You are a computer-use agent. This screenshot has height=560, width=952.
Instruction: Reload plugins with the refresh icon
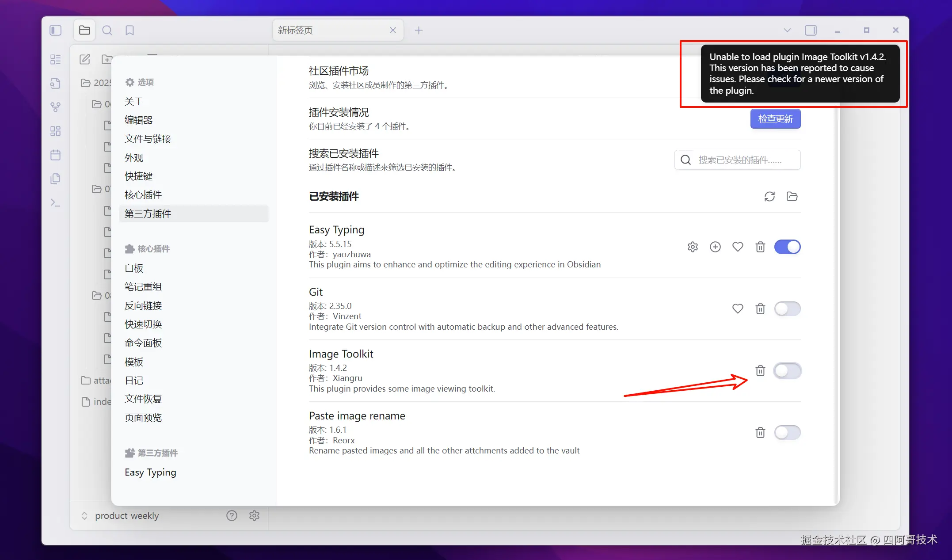(x=769, y=196)
